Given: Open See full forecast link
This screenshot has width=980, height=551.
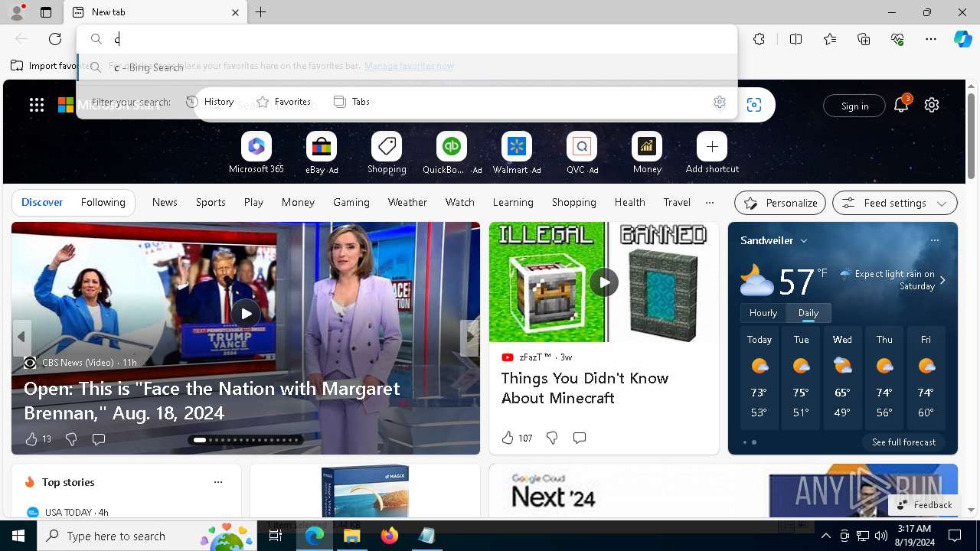Looking at the screenshot, I should coord(903,442).
